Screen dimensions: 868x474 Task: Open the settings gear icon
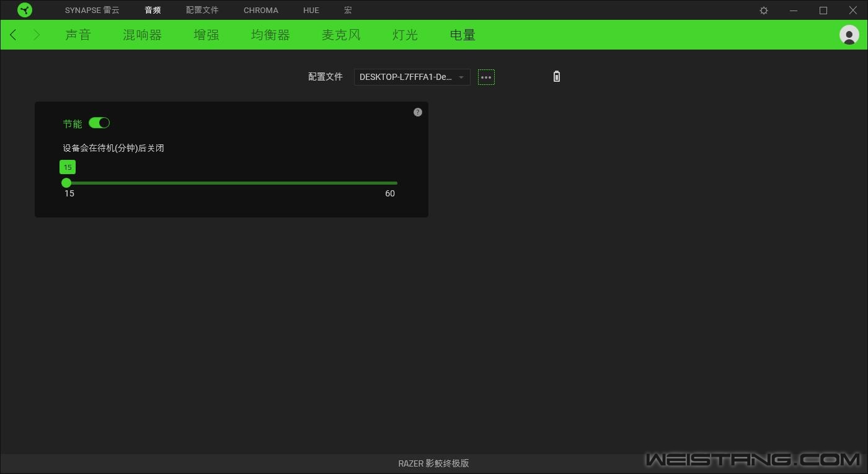(764, 11)
